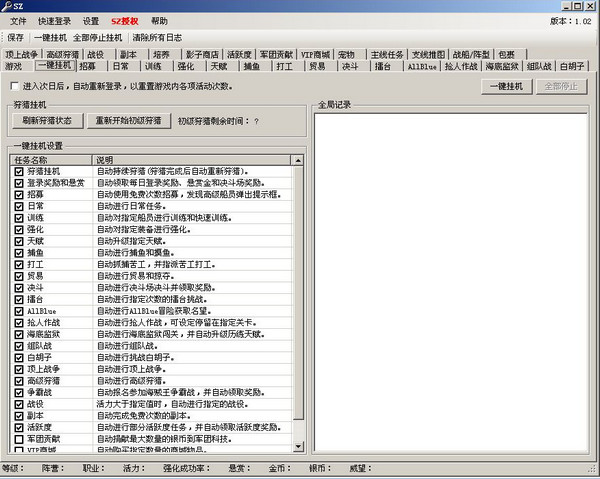Open the 设置 menu

[x=91, y=21]
